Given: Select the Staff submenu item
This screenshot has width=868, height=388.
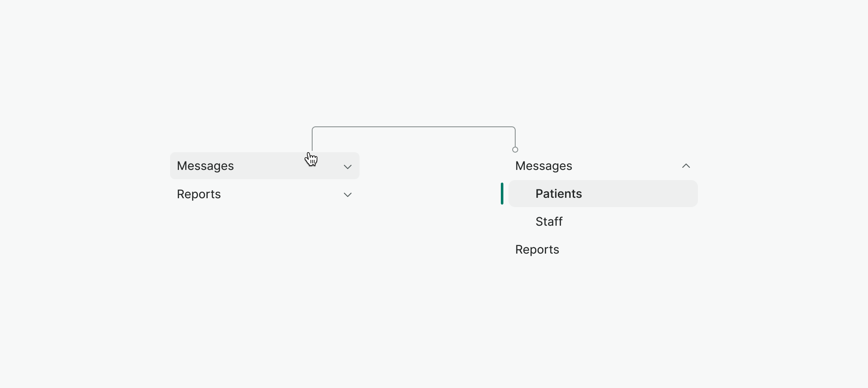Looking at the screenshot, I should pos(549,221).
